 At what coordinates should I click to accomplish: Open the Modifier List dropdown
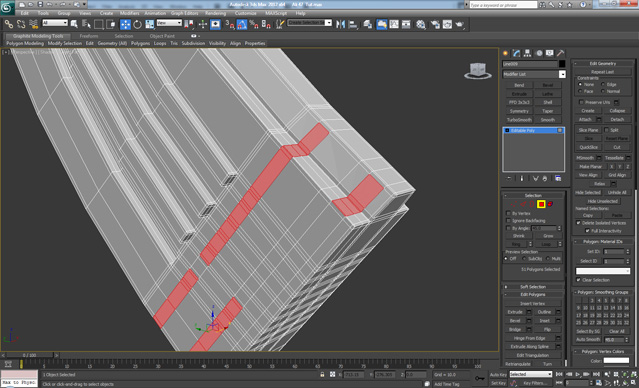562,74
